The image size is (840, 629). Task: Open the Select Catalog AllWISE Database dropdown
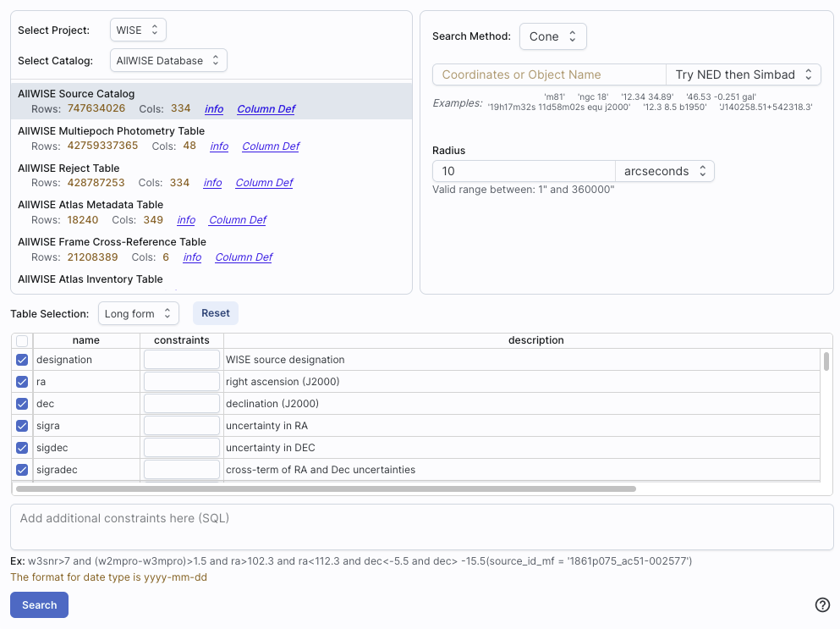click(168, 61)
